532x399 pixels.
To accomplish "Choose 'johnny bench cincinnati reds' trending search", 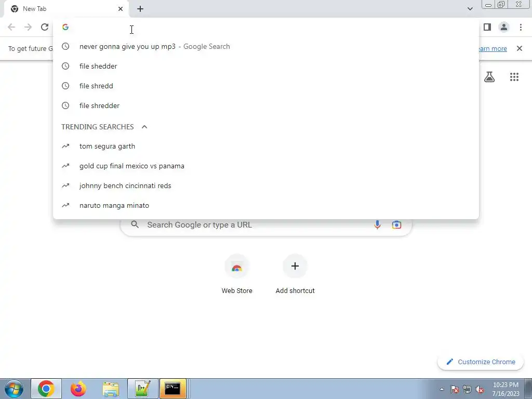I will point(266,185).
